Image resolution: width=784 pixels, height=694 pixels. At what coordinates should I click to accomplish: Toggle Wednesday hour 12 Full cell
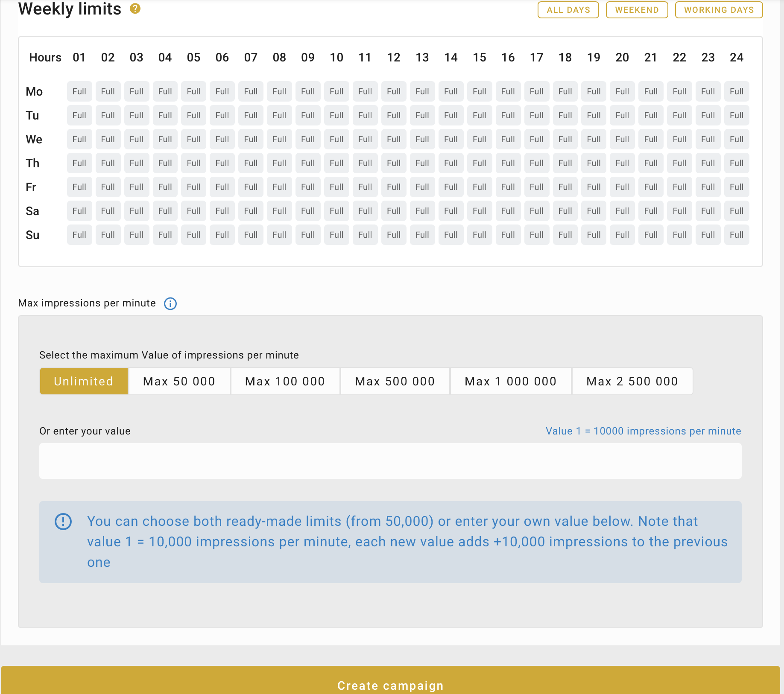click(394, 139)
